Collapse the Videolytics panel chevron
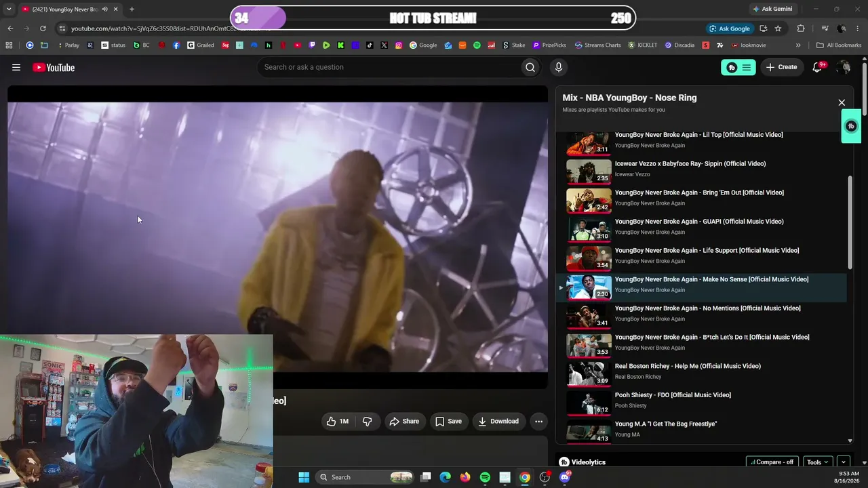The image size is (868, 488). tap(844, 462)
